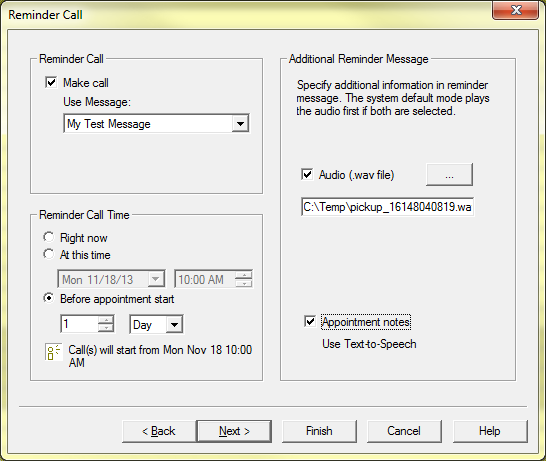Image resolution: width=546 pixels, height=461 pixels.
Task: Click the wav file path field
Action: point(387,207)
